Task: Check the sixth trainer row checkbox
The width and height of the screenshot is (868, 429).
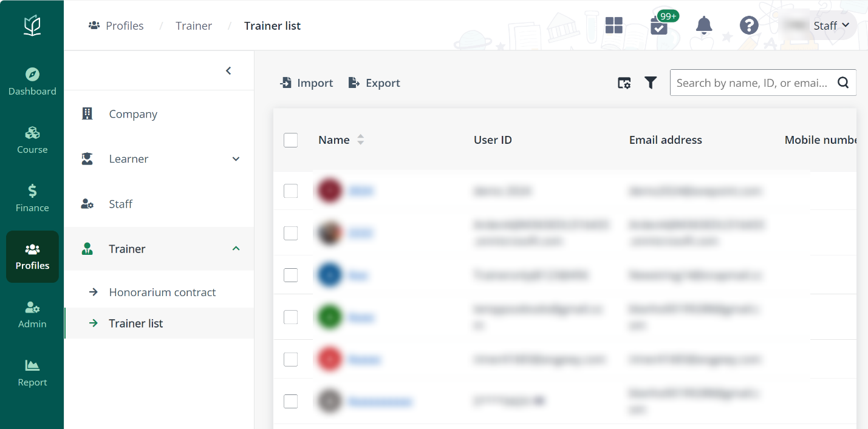Action: tap(291, 401)
